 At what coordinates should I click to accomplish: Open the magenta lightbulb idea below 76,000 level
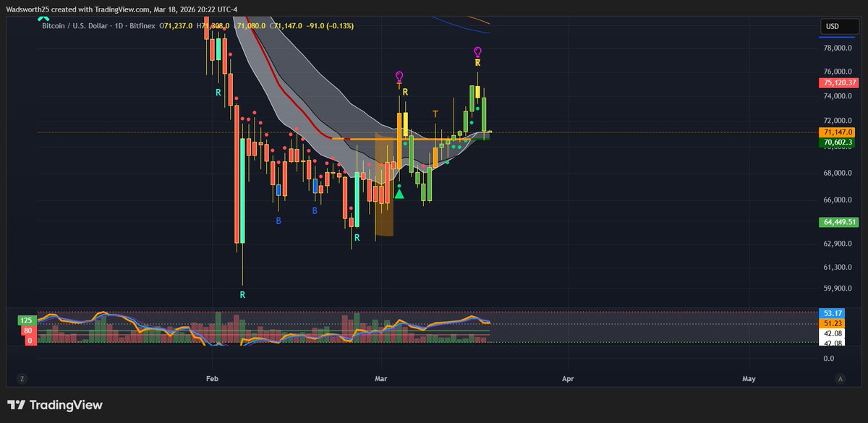(399, 76)
